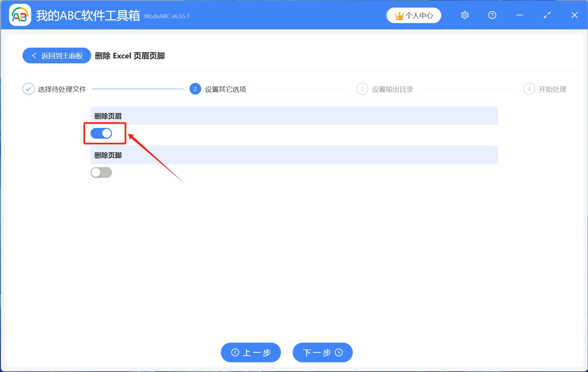Image resolution: width=588 pixels, height=372 pixels.
Task: Click the 删除页脚 section header bar
Action: [x=294, y=155]
